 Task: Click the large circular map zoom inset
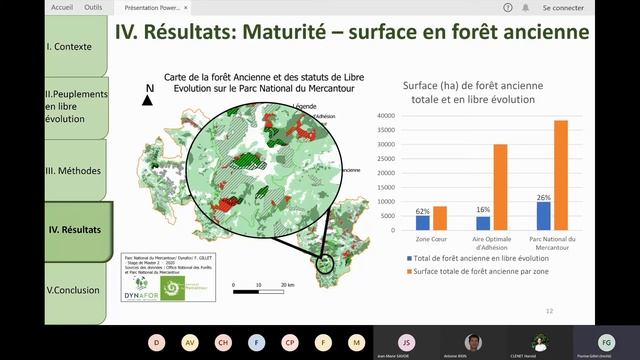click(264, 170)
